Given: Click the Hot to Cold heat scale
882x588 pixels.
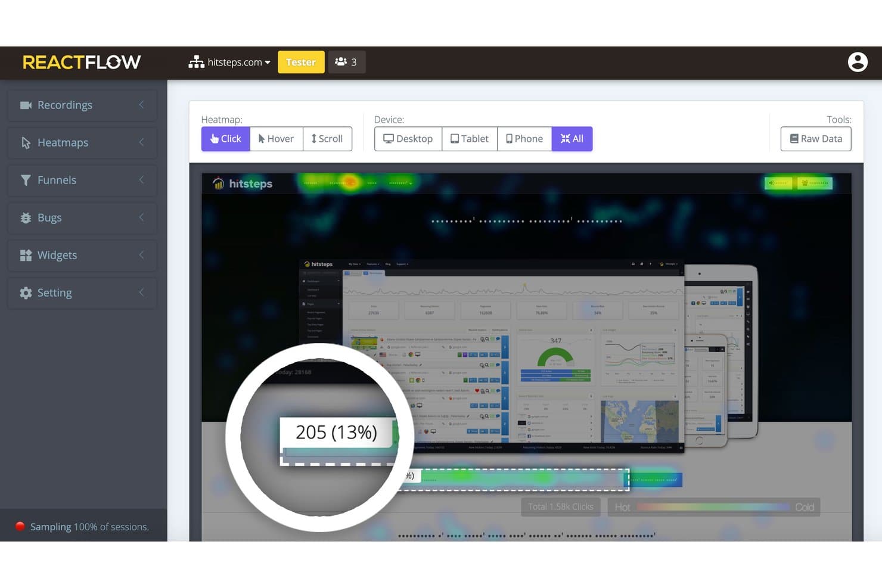Looking at the screenshot, I should coord(714,507).
